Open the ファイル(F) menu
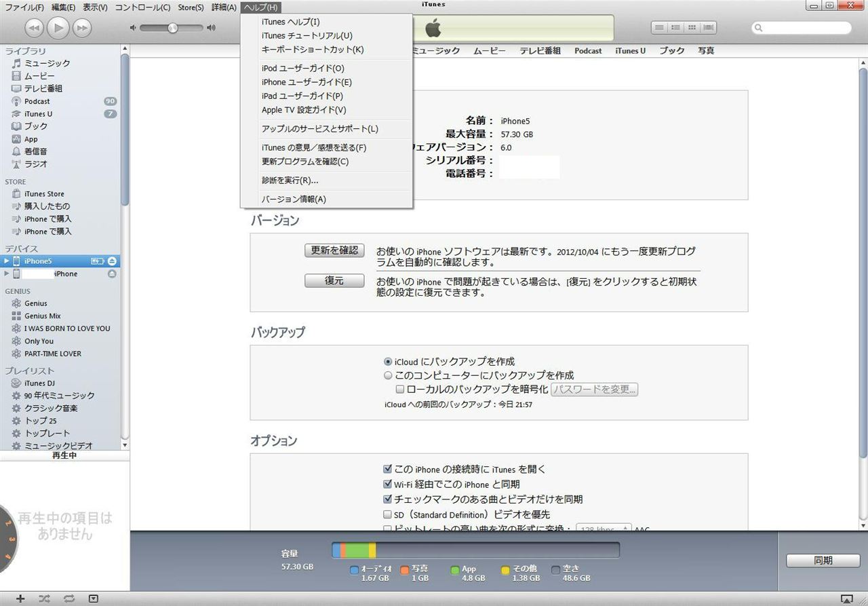This screenshot has height=606, width=868. (24, 7)
